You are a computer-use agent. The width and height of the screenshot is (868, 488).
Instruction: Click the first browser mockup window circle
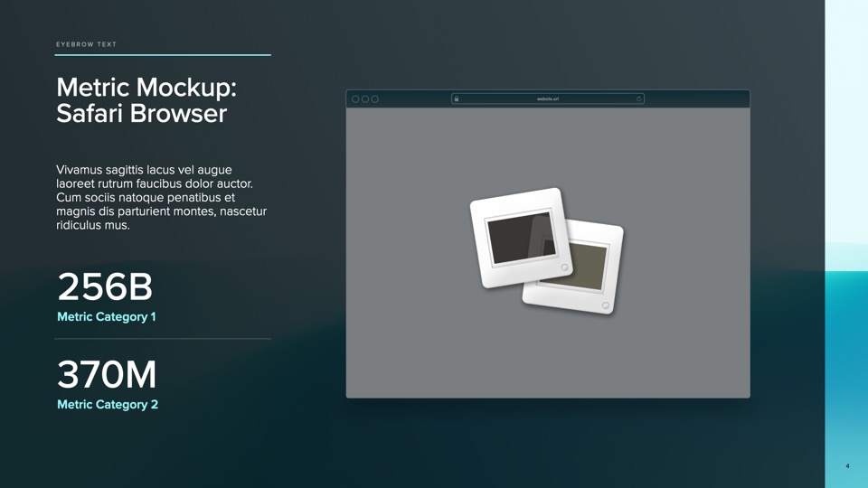tap(355, 99)
